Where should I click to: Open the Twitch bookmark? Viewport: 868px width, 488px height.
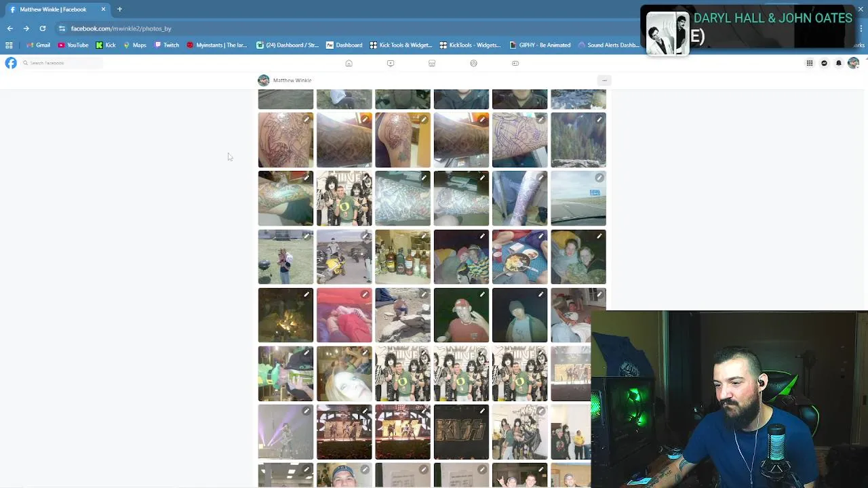point(167,45)
